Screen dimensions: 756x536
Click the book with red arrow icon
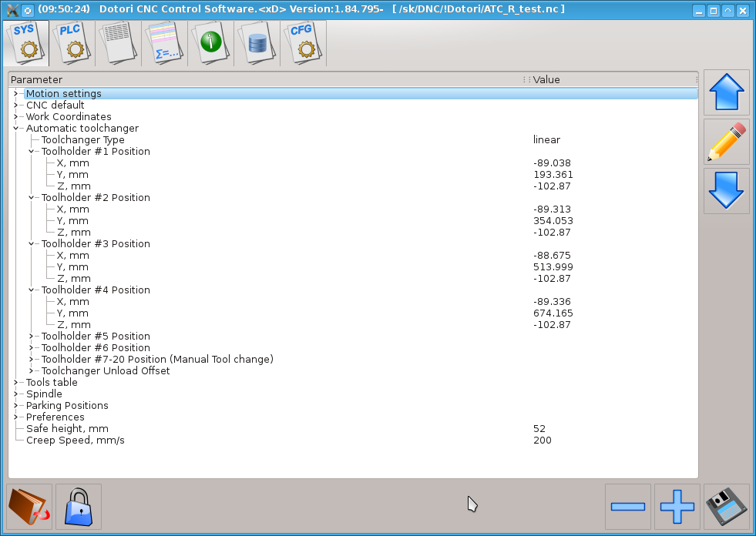pos(29,507)
